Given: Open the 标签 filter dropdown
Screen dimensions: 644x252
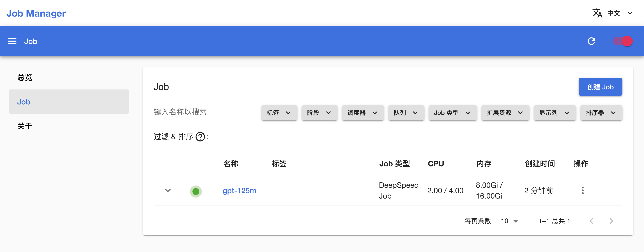Looking at the screenshot, I should [279, 113].
